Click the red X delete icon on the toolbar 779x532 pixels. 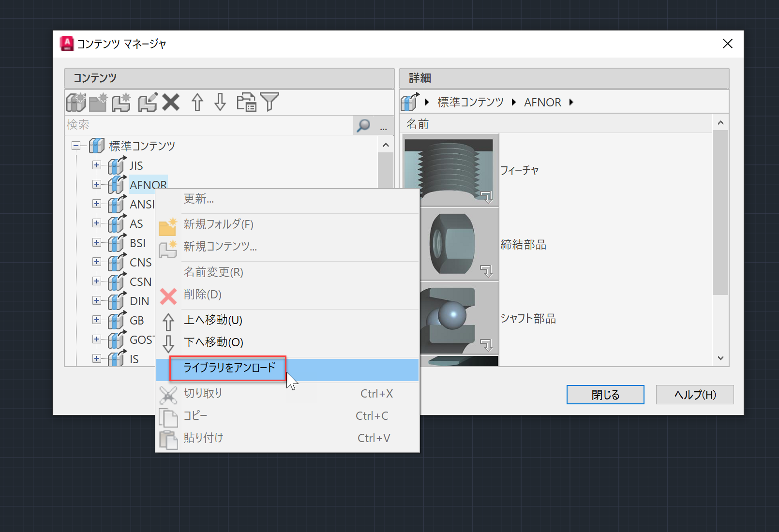click(171, 102)
